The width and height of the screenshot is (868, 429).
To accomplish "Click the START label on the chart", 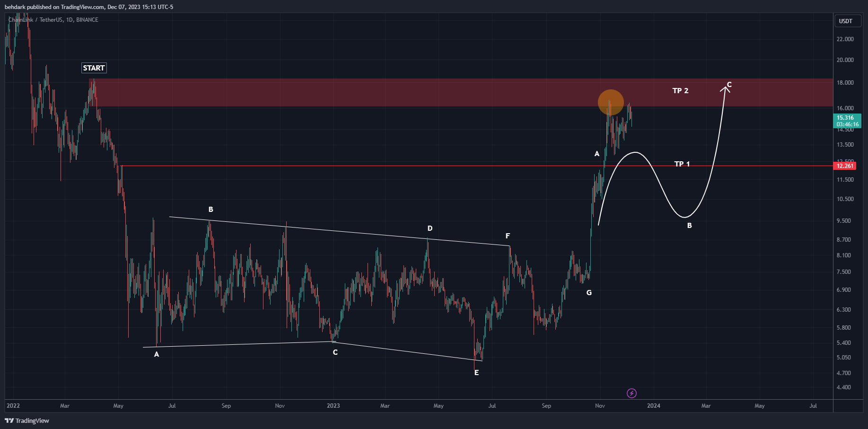I will coord(94,68).
